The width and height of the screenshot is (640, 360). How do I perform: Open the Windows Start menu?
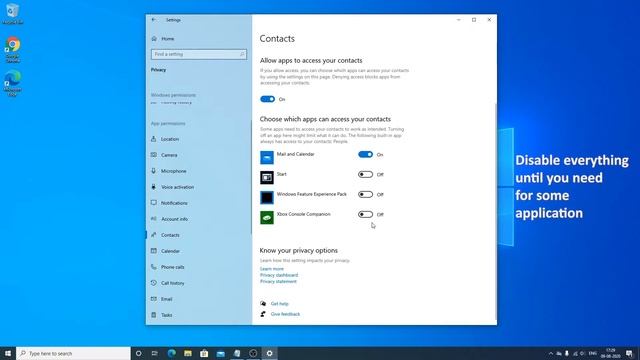click(x=8, y=353)
